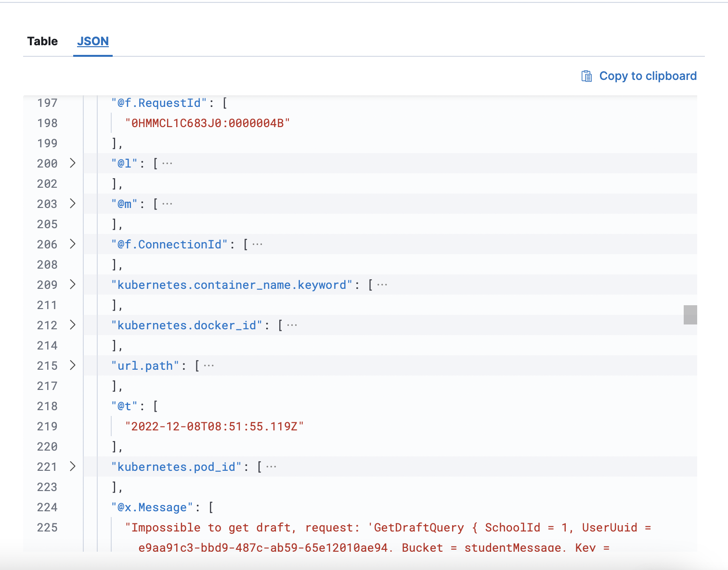728x570 pixels.
Task: Expand kubernetes.pod_id using the ellipsis
Action: (x=271, y=466)
